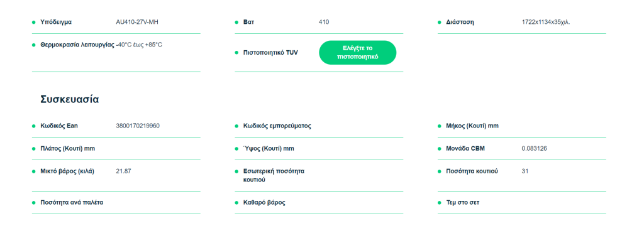This screenshot has width=644, height=233.
Task: Click the Κωδικός εμπορεύματος label
Action: pyautogui.click(x=277, y=126)
